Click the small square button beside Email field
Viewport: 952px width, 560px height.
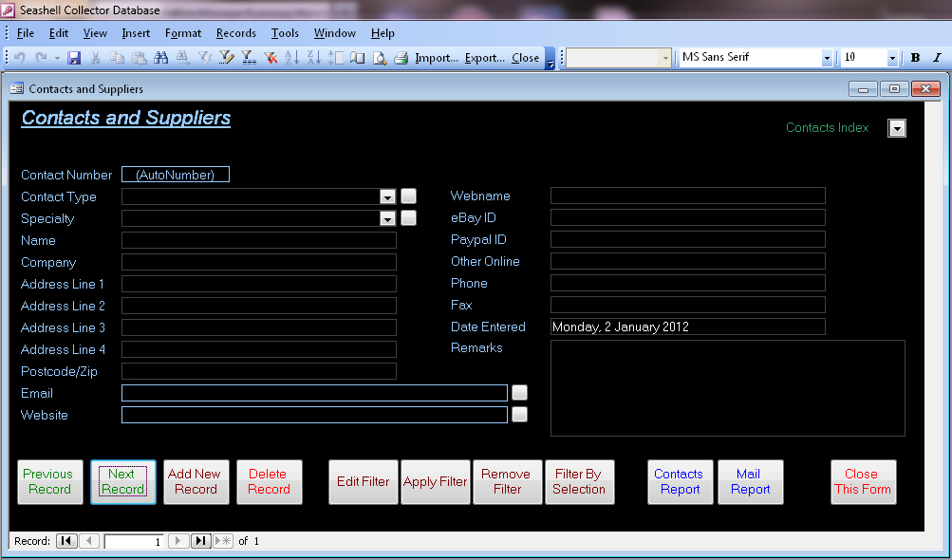[520, 392]
